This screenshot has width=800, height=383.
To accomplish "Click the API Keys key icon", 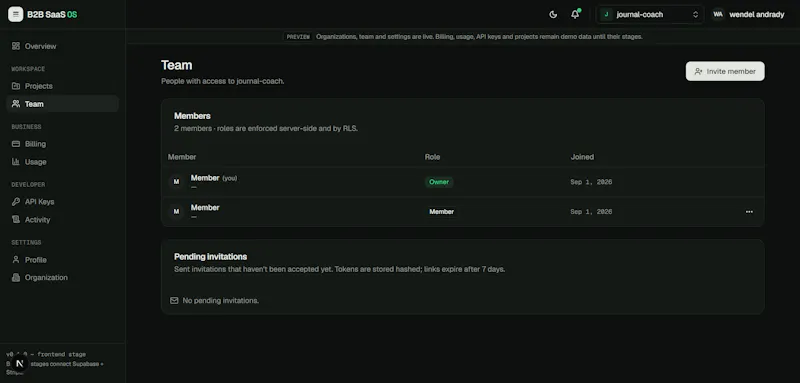I will 16,201.
